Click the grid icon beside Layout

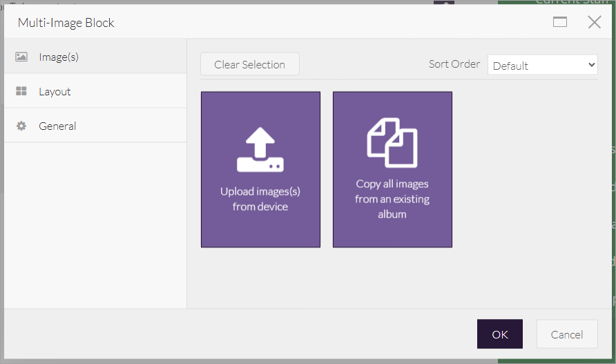tap(21, 92)
